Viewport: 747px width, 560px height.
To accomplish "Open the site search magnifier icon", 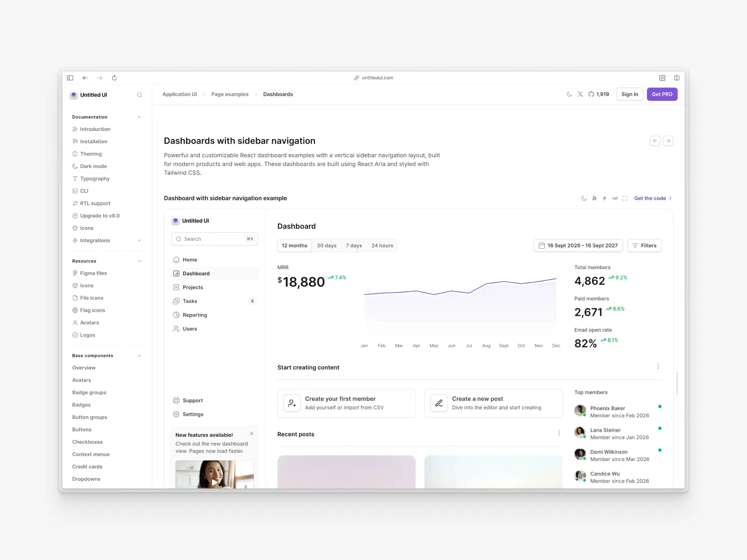I will 139,95.
